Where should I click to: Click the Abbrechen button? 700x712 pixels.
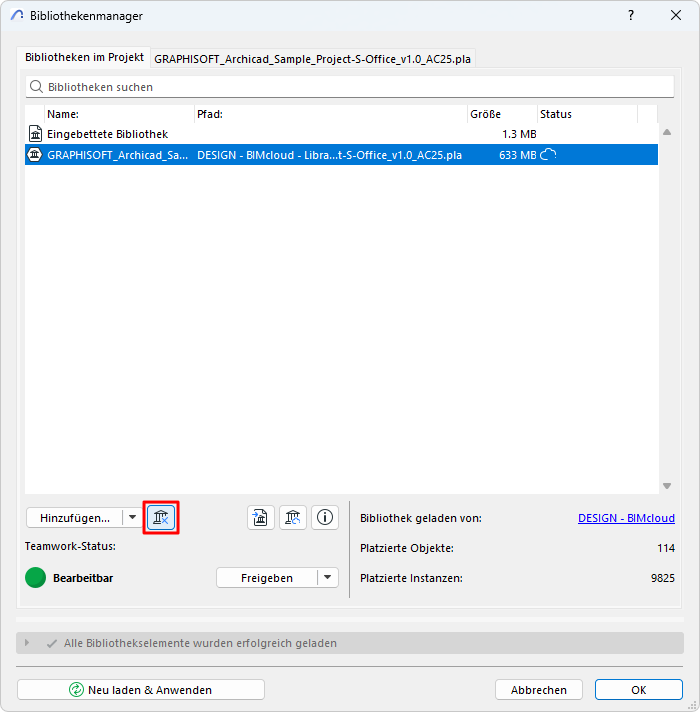(538, 690)
